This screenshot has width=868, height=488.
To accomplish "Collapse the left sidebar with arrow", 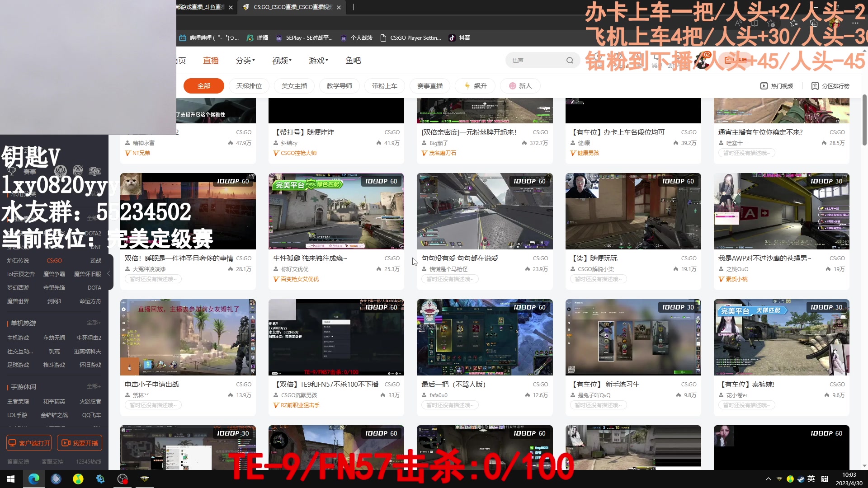I will coord(108,274).
